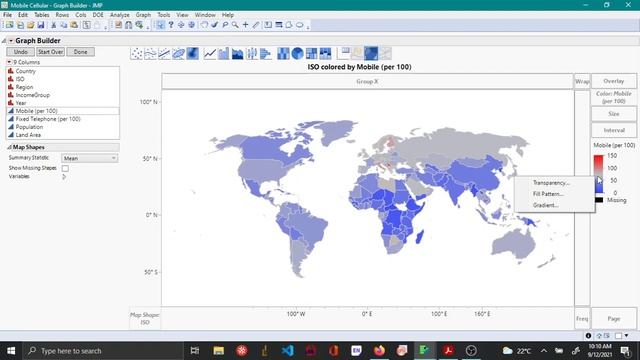Select the Points graph element icon
The width and height of the screenshot is (640, 360).
tap(137, 53)
